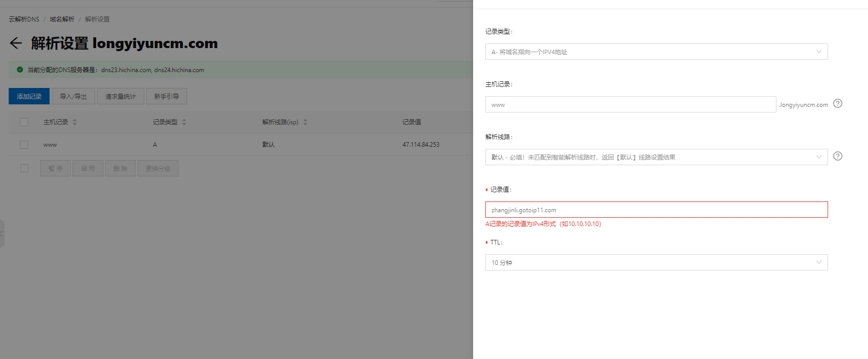
Task: Click dns23.hichina.com, dns24.hichina.com server text
Action: tap(152, 70)
